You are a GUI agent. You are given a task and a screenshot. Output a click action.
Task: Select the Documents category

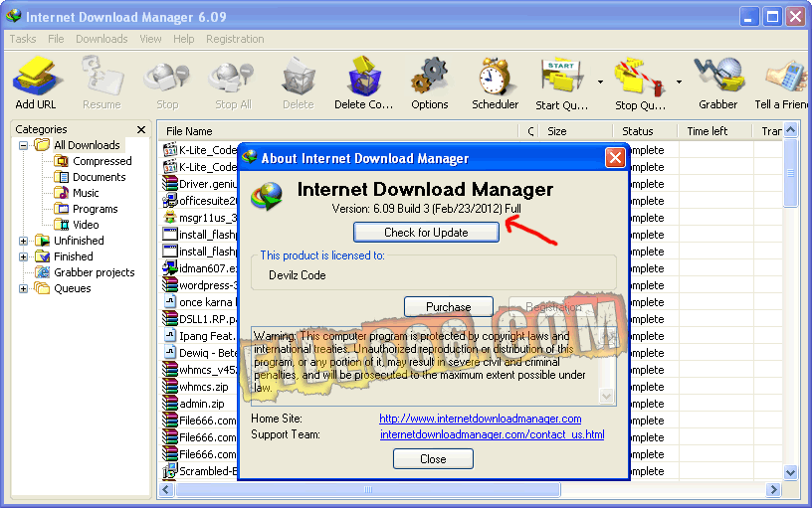tap(99, 177)
